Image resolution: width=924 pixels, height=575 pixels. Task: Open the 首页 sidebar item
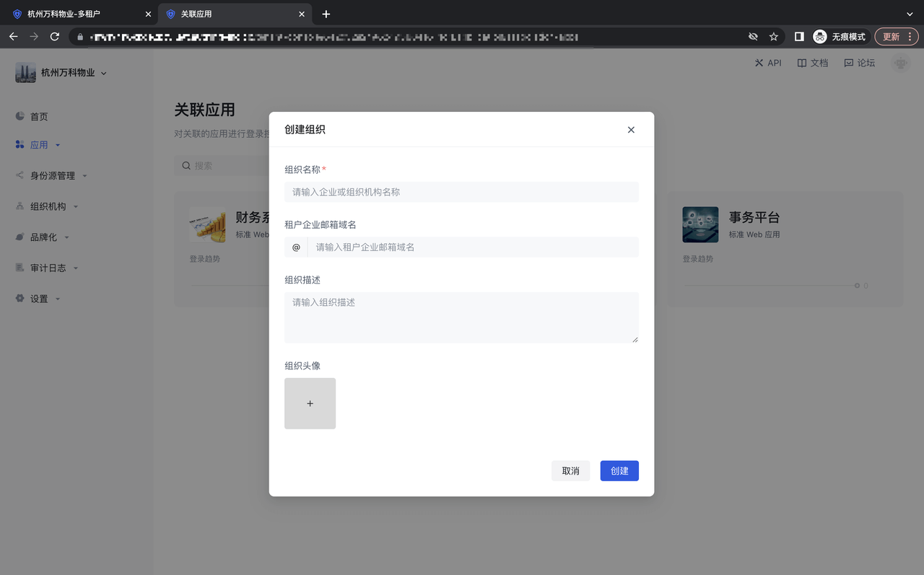pyautogui.click(x=39, y=117)
